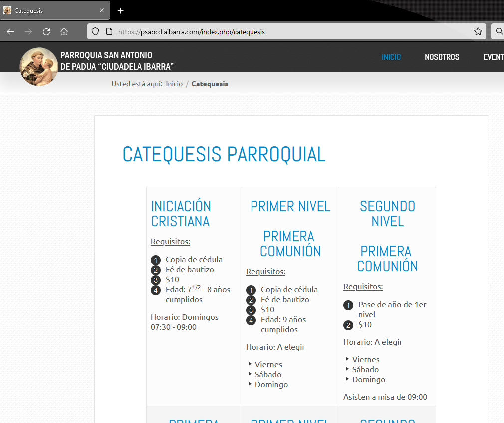Go to browser home page icon
The height and width of the screenshot is (423, 504).
click(x=64, y=32)
